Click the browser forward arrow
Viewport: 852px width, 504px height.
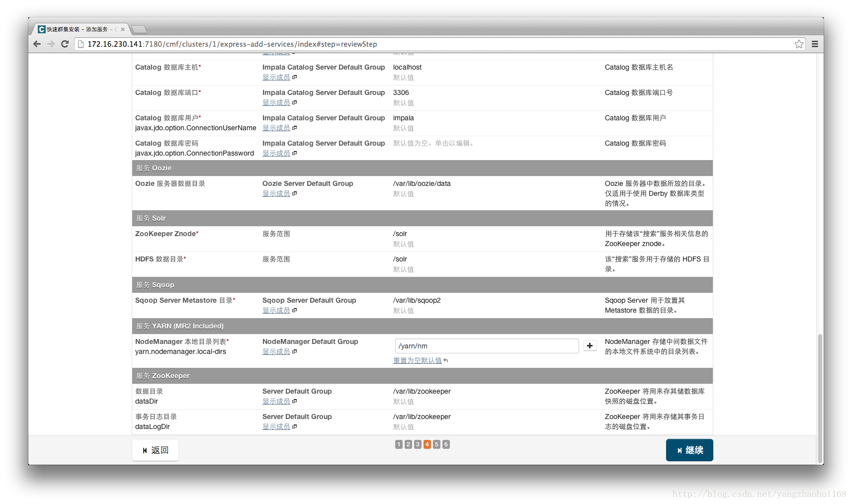[x=51, y=44]
